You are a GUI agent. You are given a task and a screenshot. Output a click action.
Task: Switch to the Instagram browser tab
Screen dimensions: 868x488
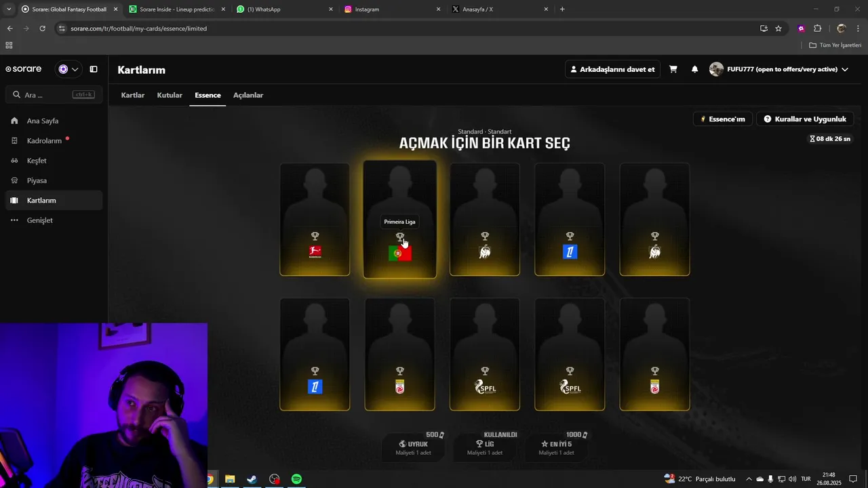392,9
